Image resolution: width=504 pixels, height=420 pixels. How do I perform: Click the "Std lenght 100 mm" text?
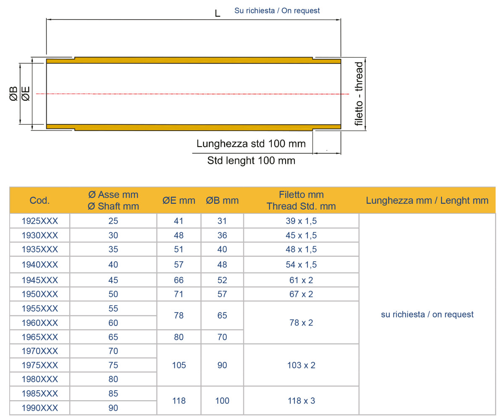[251, 160]
